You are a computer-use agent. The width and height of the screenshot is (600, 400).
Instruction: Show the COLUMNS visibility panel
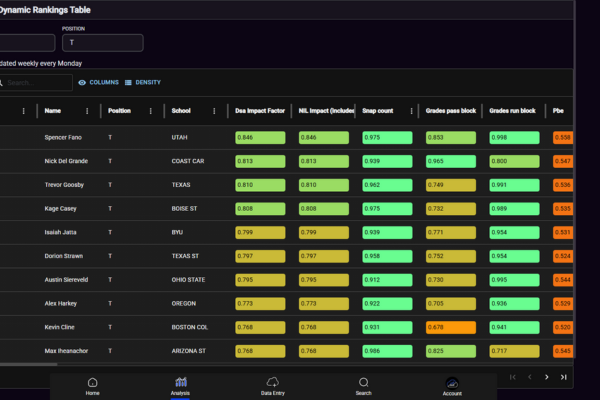pos(98,82)
